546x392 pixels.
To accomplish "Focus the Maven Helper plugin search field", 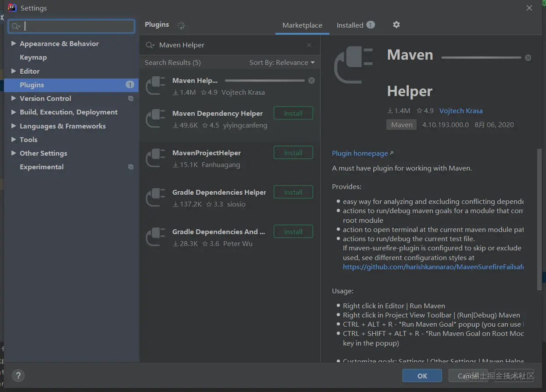I will tap(230, 45).
